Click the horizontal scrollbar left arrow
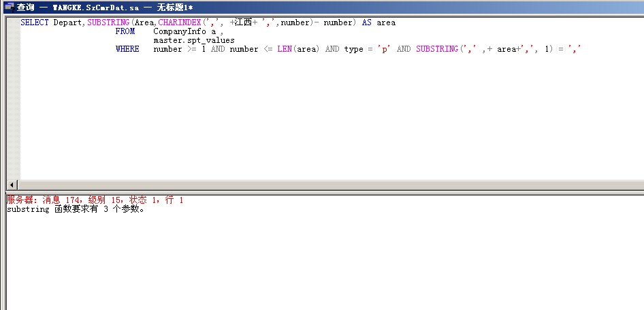 click(x=12, y=185)
